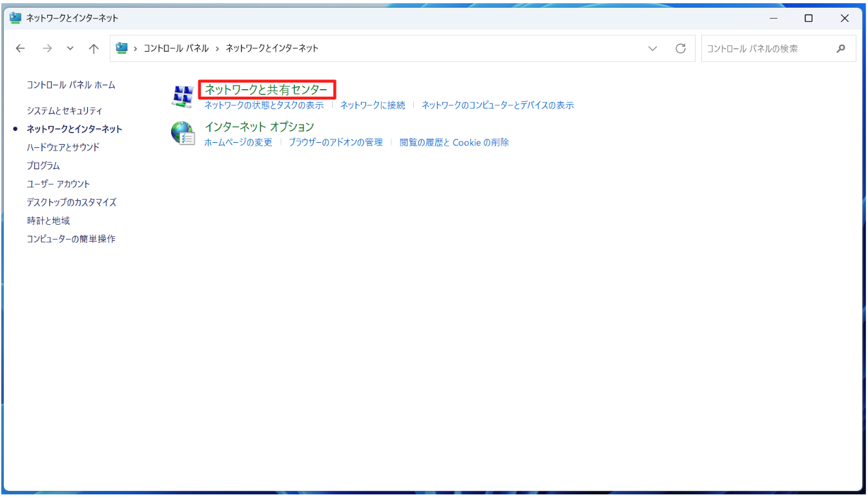Go forward with the right arrow
This screenshot has height=498, width=868.
[46, 48]
